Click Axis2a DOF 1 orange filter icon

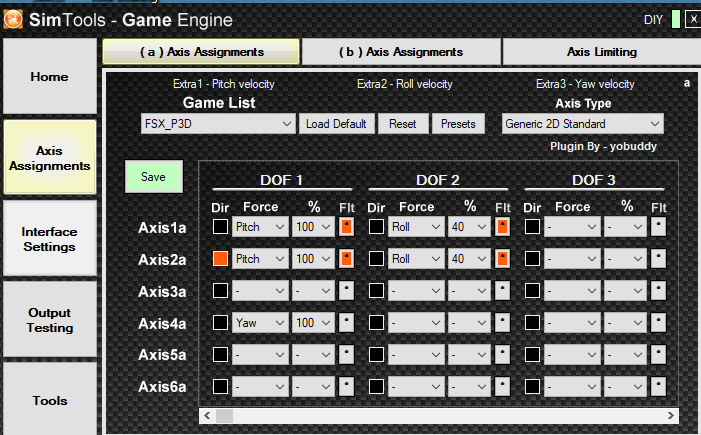(x=346, y=258)
